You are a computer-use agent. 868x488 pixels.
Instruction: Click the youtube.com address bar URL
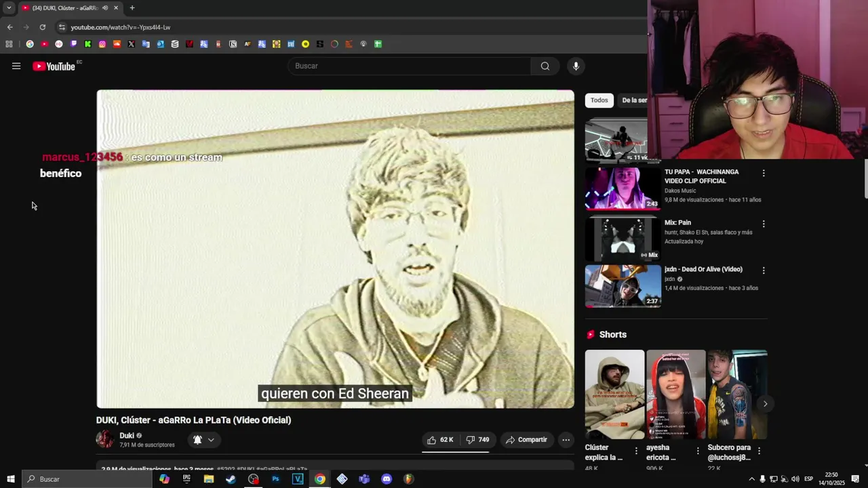tap(121, 27)
